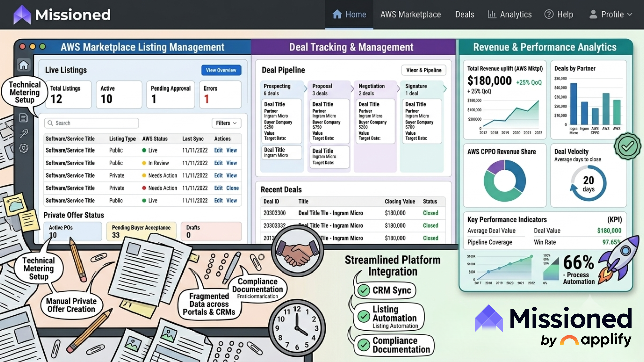644x362 pixels.
Task: Open the Prospecting $250 deal card
Action: 281,121
